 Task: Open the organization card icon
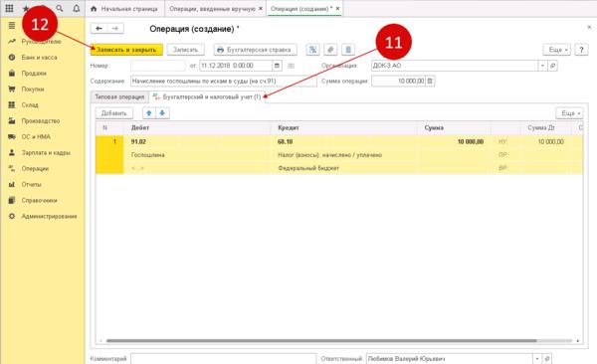(x=552, y=66)
